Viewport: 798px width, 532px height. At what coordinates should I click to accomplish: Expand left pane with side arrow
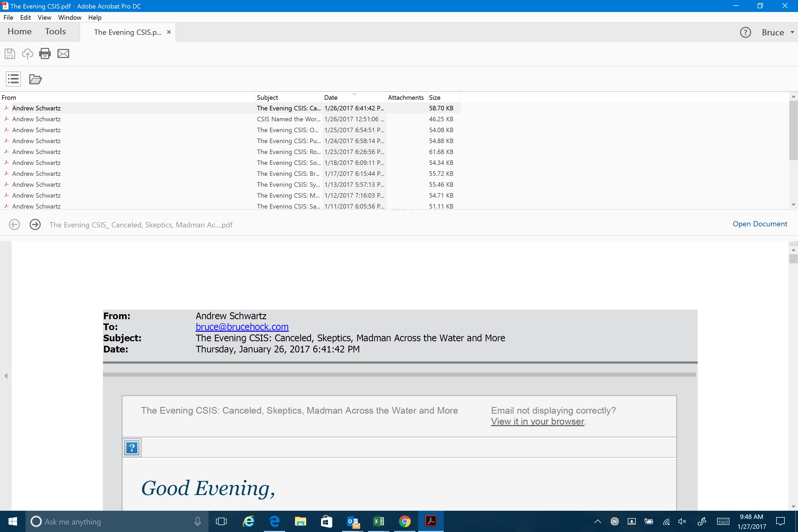pos(6,376)
